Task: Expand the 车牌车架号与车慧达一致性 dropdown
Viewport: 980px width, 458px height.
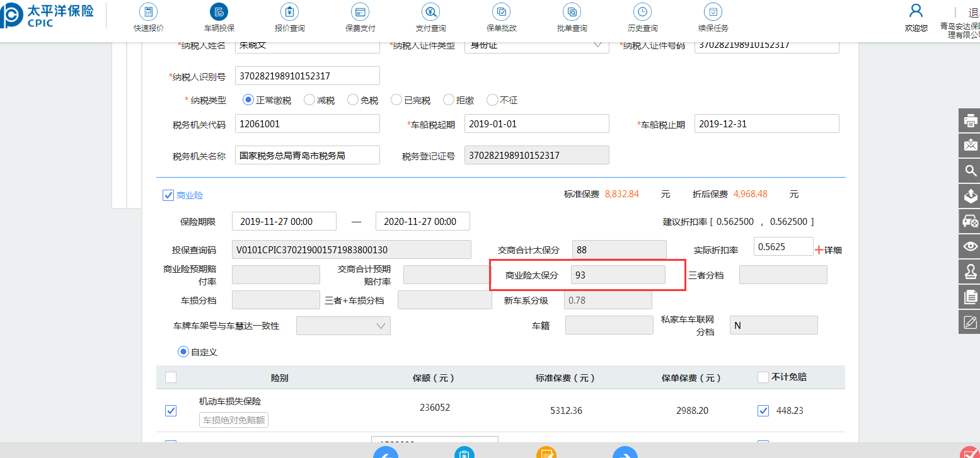Action: coord(343,326)
